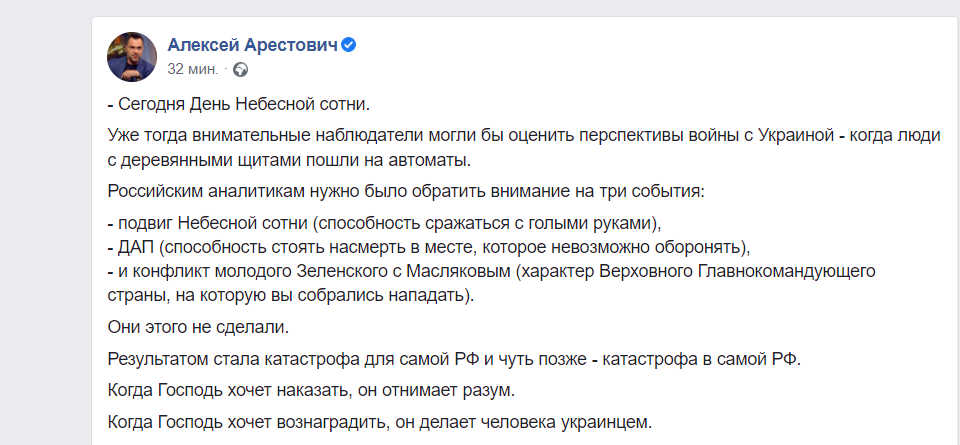Click the globe public audience icon
960x445 pixels.
[x=241, y=70]
